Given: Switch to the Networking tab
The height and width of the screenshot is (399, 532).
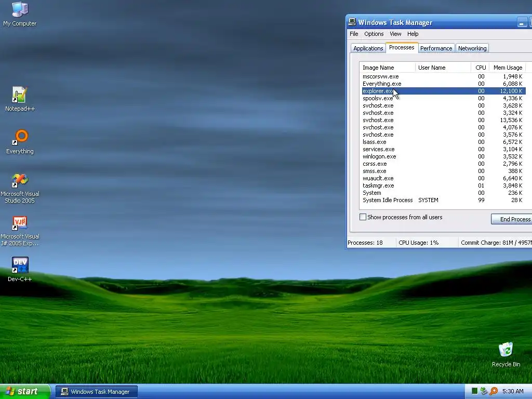Looking at the screenshot, I should 472,48.
